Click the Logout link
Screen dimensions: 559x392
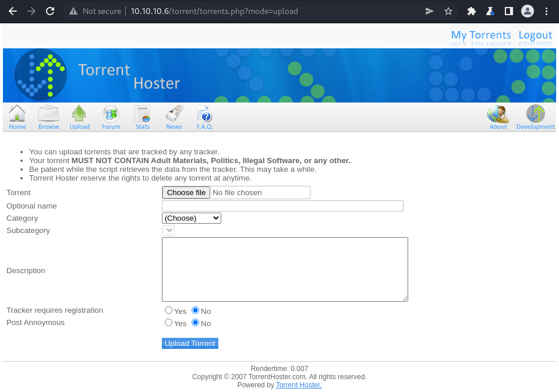[x=535, y=35]
